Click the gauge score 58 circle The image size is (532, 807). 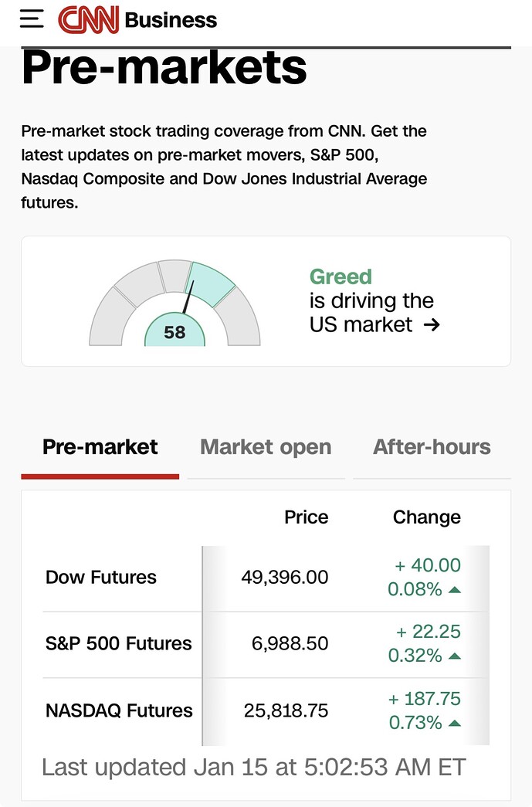pyautogui.click(x=175, y=332)
